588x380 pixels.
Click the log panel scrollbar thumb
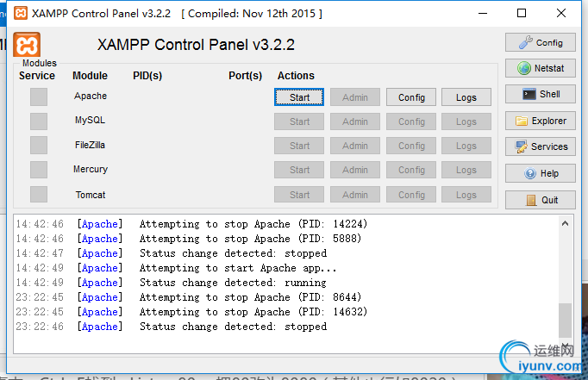(565, 320)
